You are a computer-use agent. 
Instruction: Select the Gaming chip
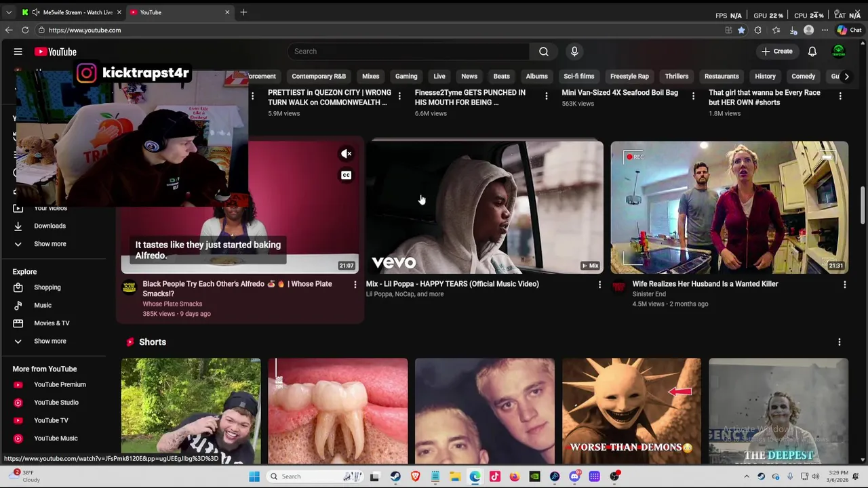click(406, 77)
